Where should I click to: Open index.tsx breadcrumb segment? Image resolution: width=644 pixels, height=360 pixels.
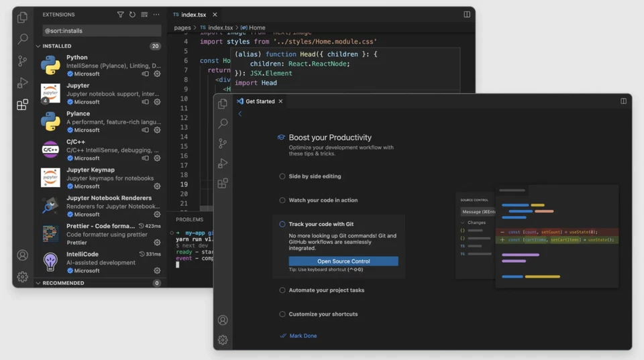(x=217, y=27)
